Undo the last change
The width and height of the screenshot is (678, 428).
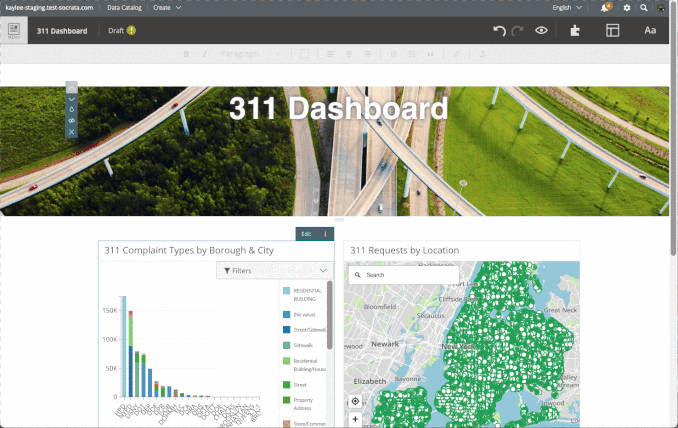499,30
